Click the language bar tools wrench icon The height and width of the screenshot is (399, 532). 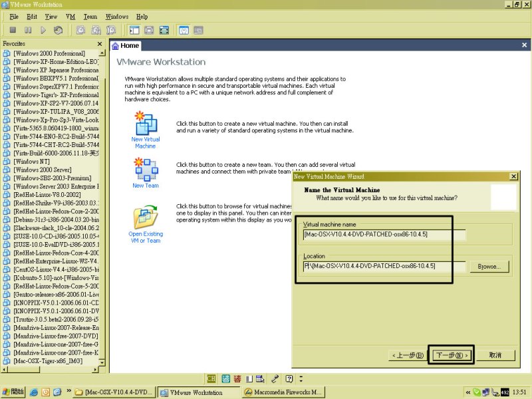pyautogui.click(x=275, y=378)
